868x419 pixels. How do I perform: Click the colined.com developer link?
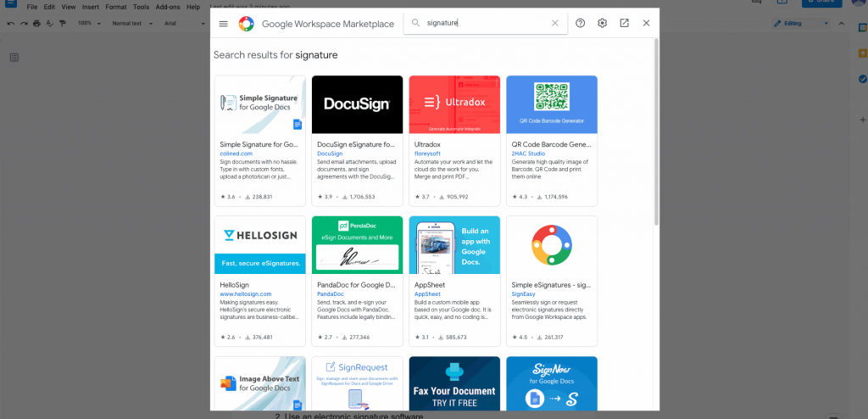pos(236,154)
